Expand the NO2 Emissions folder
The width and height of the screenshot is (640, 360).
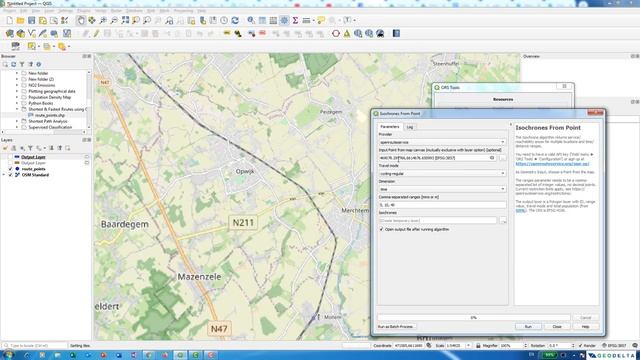(x=17, y=85)
